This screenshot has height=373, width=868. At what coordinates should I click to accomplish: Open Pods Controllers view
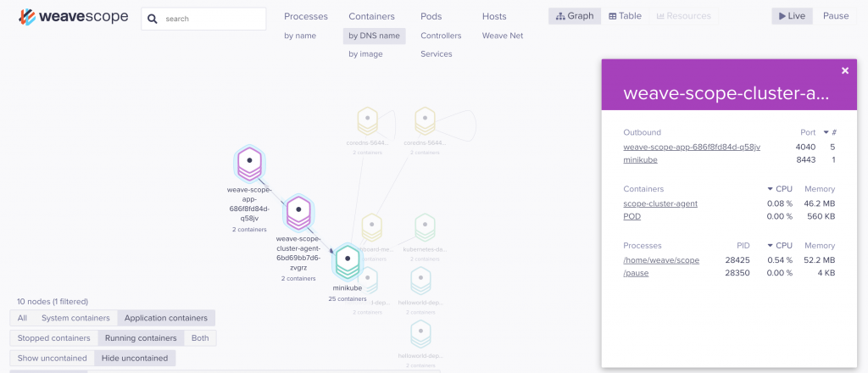pyautogui.click(x=441, y=36)
